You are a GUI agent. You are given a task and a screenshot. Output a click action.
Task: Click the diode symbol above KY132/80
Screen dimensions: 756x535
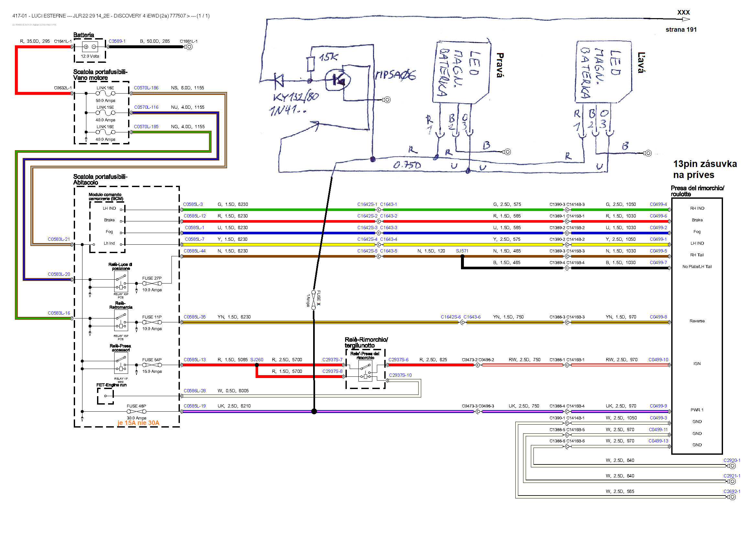(x=279, y=80)
